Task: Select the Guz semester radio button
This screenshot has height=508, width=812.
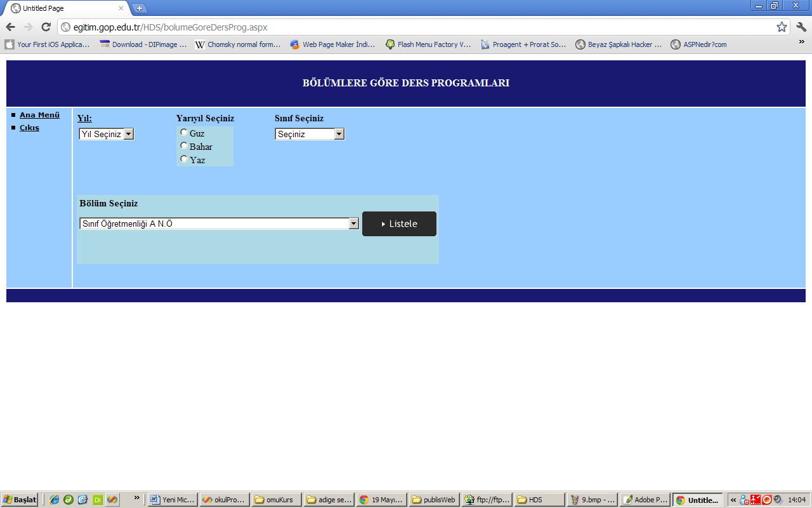Action: 184,133
